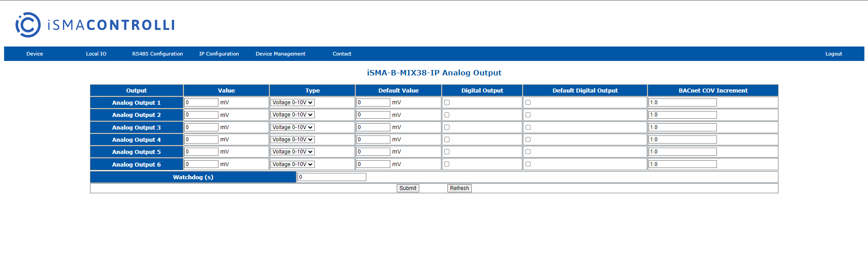This screenshot has height=256, width=868.
Task: Click the Logout link
Action: point(833,54)
